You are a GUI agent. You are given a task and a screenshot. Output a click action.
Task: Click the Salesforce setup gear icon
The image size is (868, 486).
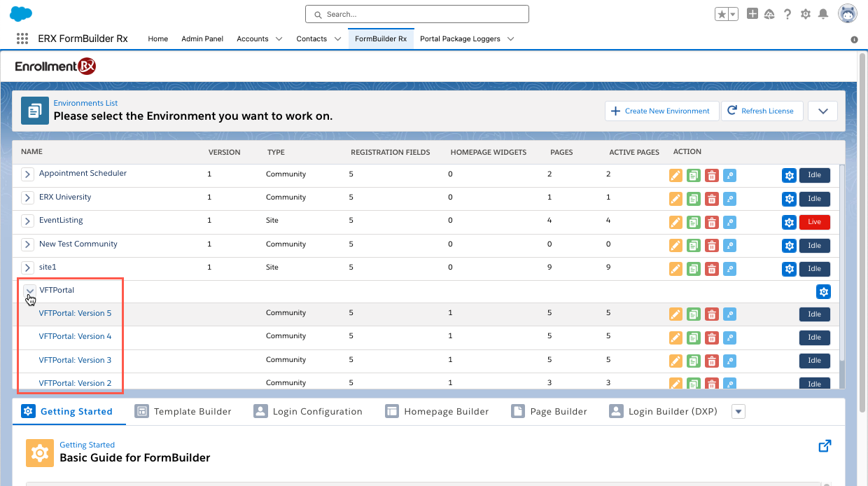point(806,14)
